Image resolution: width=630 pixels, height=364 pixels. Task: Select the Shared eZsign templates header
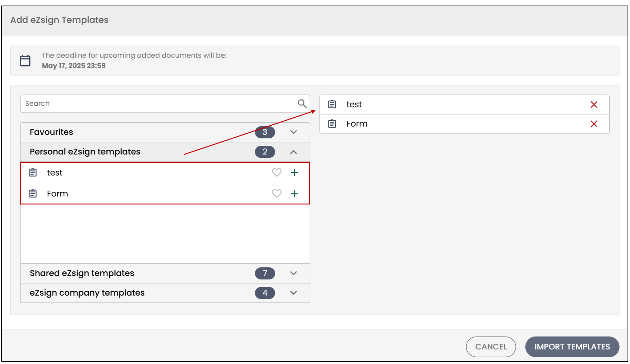coord(165,273)
